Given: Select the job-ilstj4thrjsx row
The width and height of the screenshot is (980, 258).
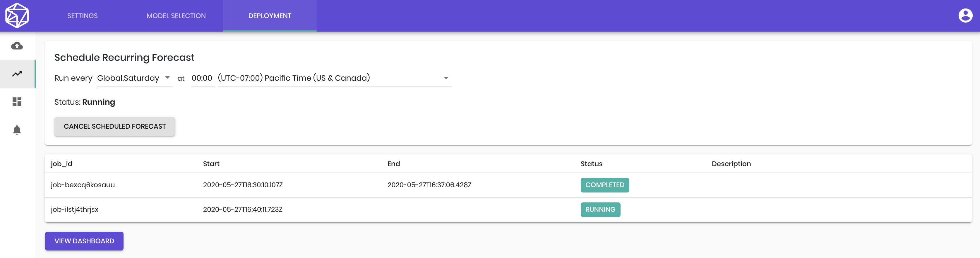Looking at the screenshot, I should [508, 210].
